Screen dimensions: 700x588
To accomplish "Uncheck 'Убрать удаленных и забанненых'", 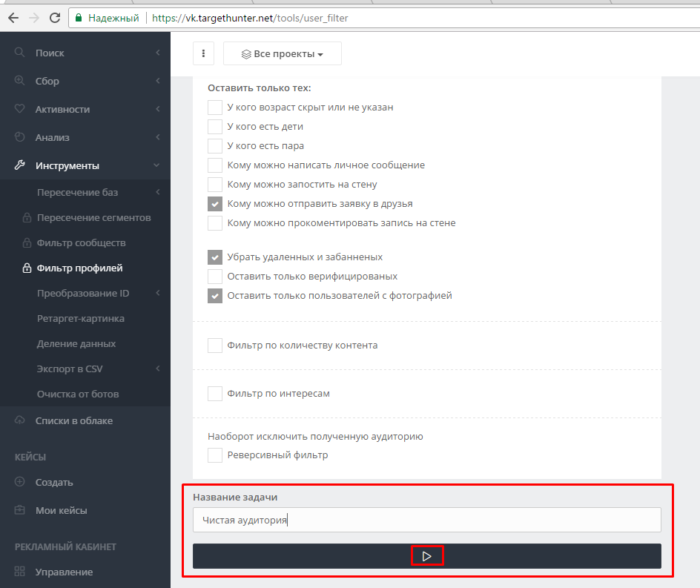I will tap(215, 257).
